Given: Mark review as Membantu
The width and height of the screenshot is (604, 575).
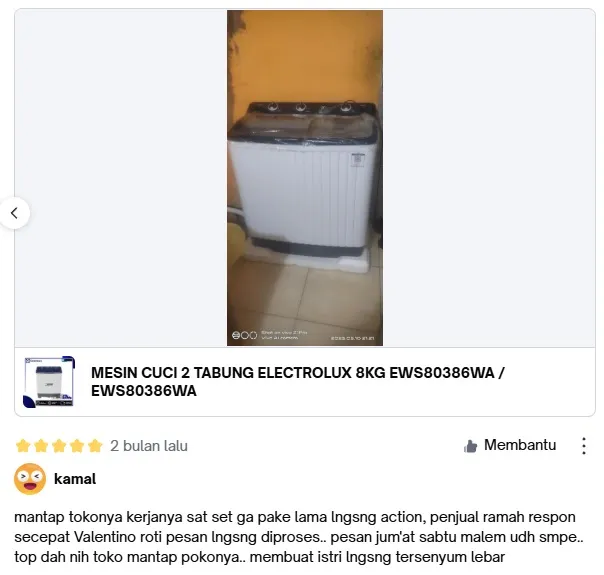Looking at the screenshot, I should click(x=510, y=445).
